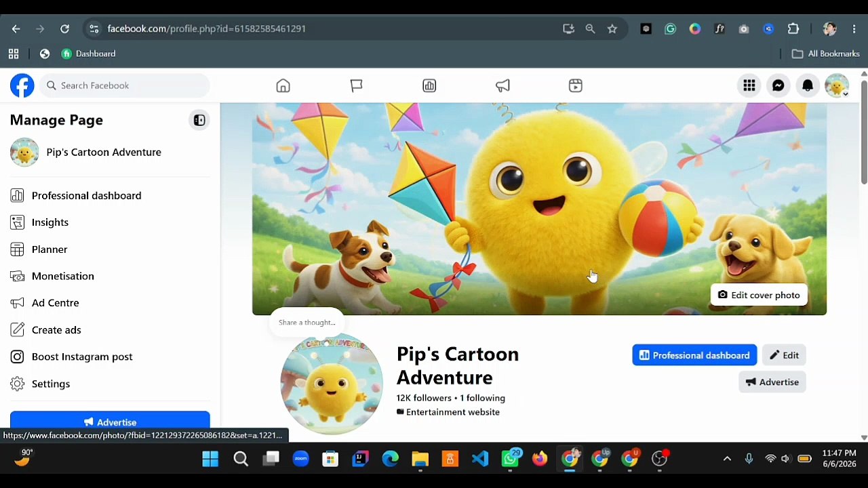Image resolution: width=868 pixels, height=488 pixels.
Task: Open the account profile menu
Action: pyautogui.click(x=837, y=85)
